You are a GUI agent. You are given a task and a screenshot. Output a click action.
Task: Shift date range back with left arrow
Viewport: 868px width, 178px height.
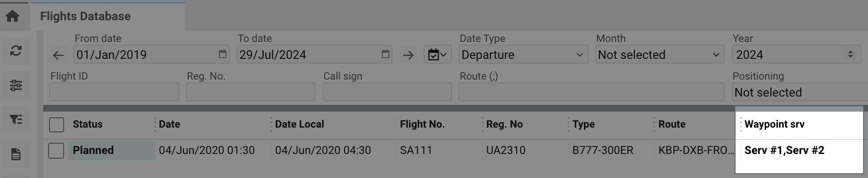point(58,55)
